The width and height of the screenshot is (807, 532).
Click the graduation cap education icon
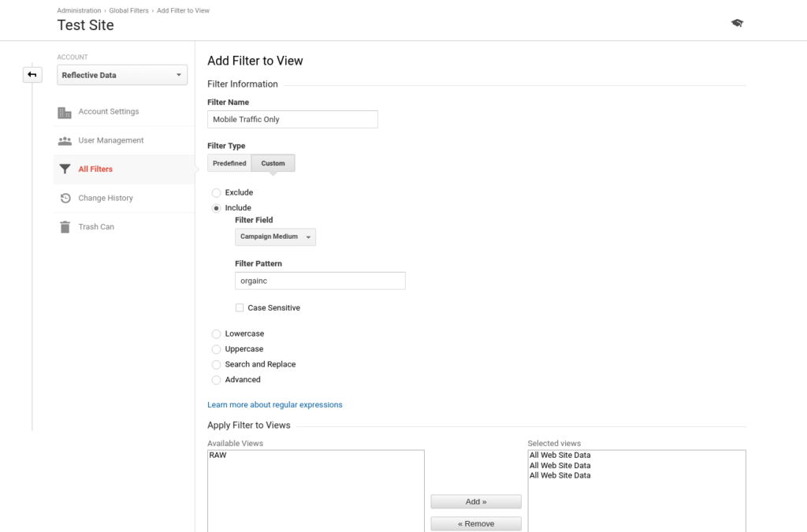point(737,24)
